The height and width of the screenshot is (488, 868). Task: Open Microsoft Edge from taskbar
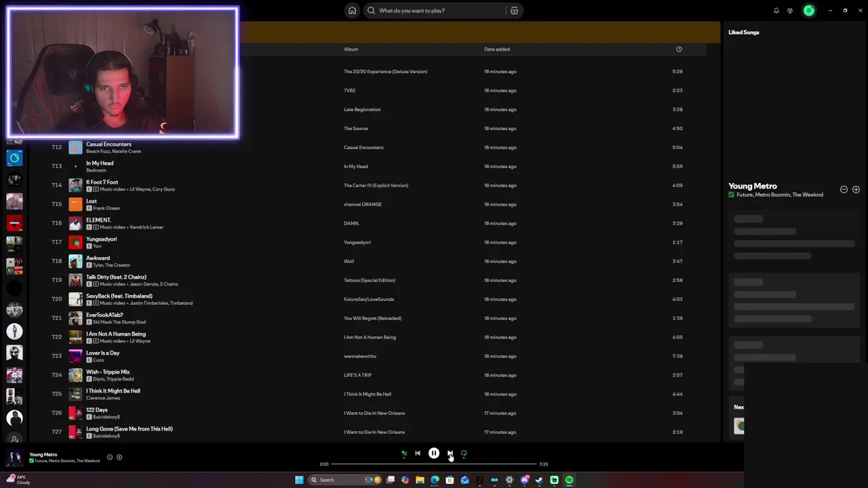point(435,480)
